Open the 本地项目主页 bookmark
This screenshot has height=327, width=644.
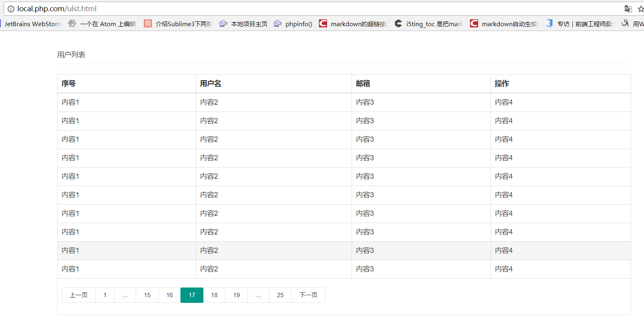(244, 24)
